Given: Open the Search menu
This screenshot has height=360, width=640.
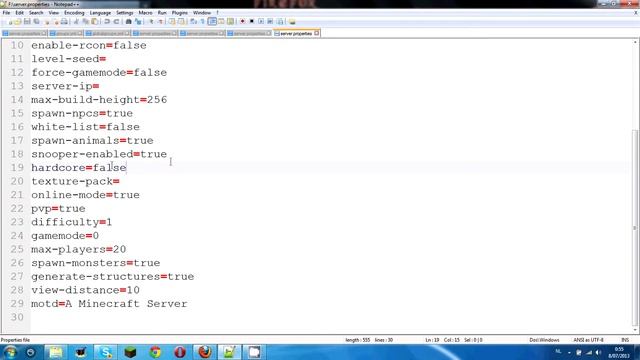Looking at the screenshot, I should click(x=36, y=13).
